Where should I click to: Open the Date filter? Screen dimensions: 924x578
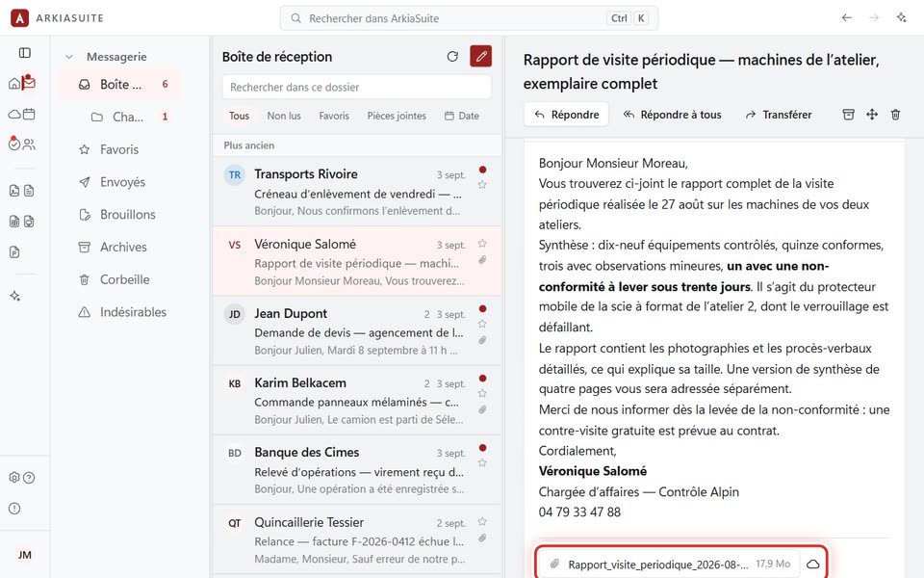point(461,117)
